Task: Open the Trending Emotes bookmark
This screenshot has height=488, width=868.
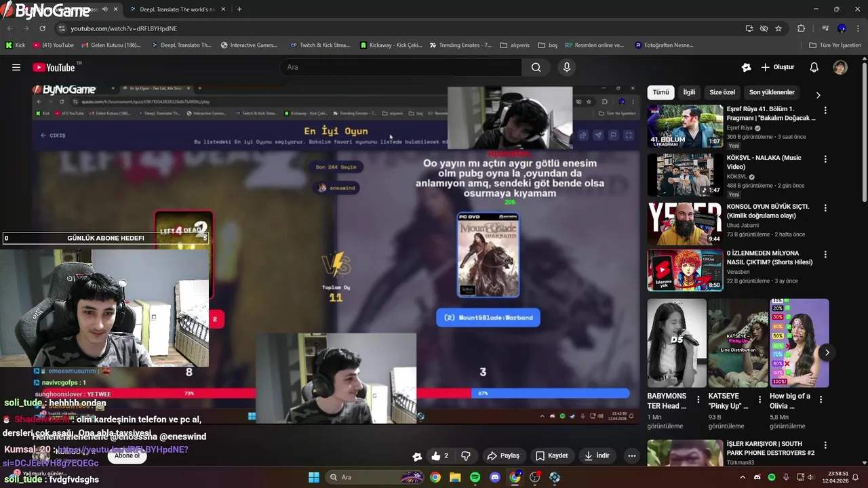Action: click(x=460, y=45)
